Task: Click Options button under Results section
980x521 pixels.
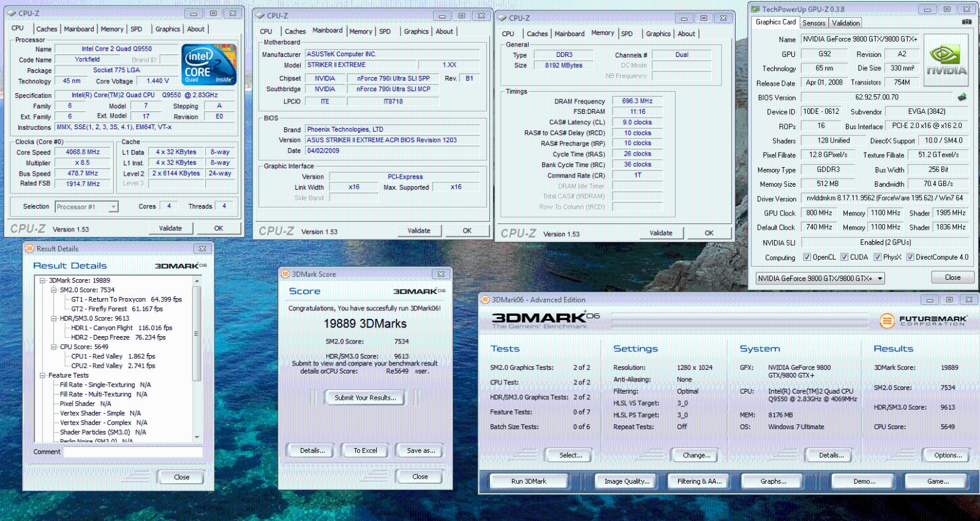Action: (x=948, y=455)
